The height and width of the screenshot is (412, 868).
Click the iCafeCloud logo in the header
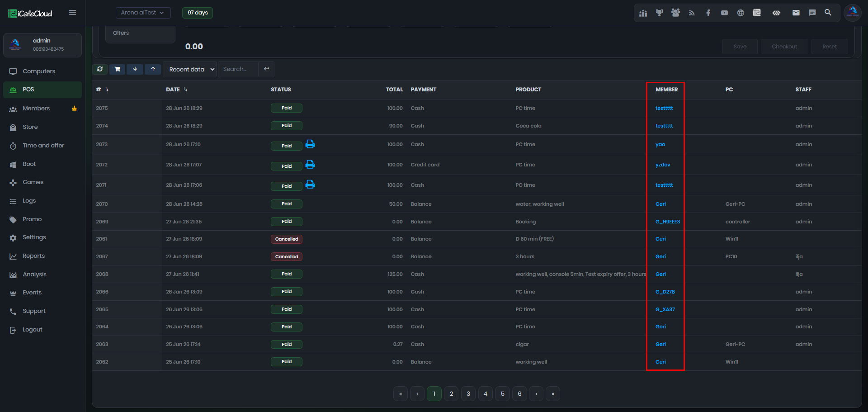(30, 14)
